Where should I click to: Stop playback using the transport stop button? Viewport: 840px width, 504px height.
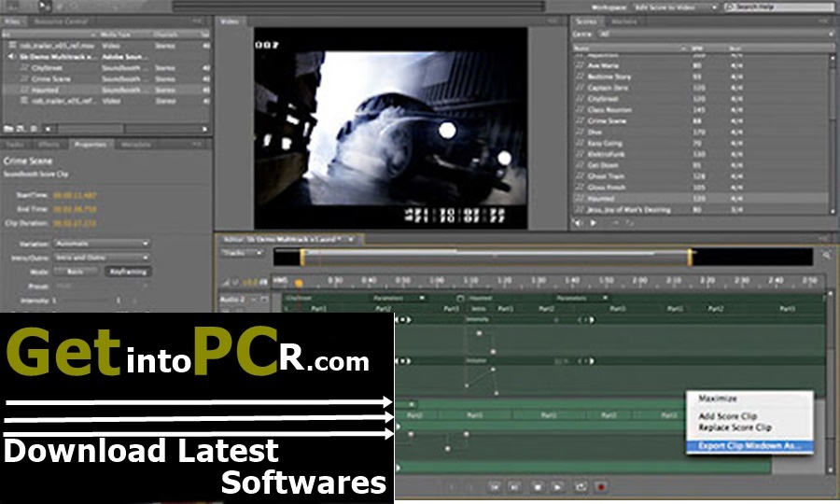(x=538, y=487)
